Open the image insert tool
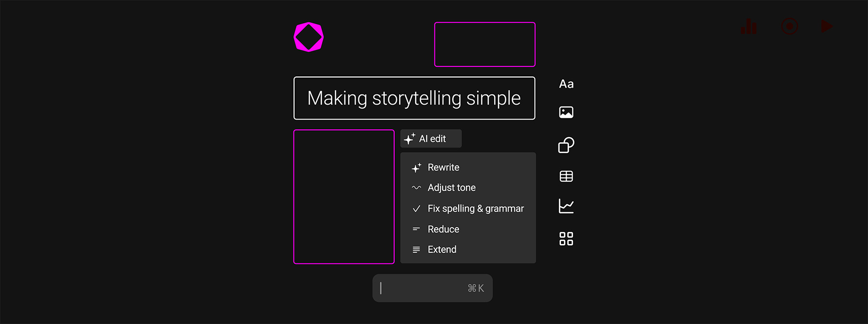The image size is (868, 324). click(566, 112)
